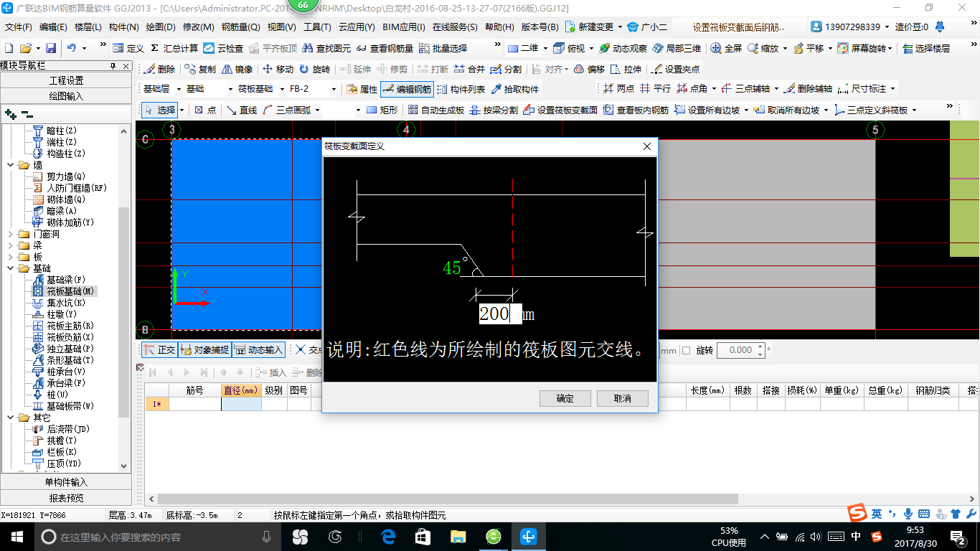980x551 pixels.
Task: Click 平行 parallel auxiliary axis tool
Action: [x=655, y=89]
